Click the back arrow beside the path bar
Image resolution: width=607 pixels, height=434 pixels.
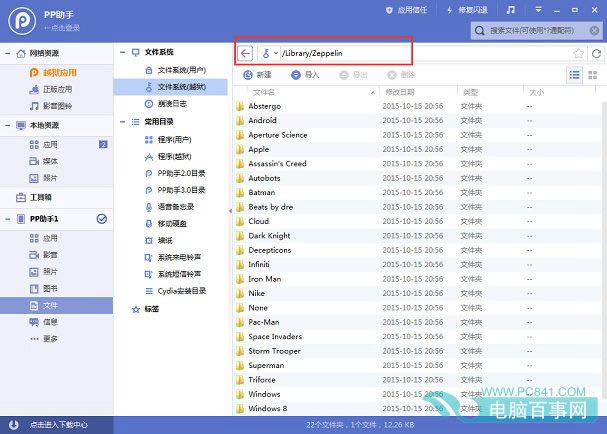click(x=245, y=53)
